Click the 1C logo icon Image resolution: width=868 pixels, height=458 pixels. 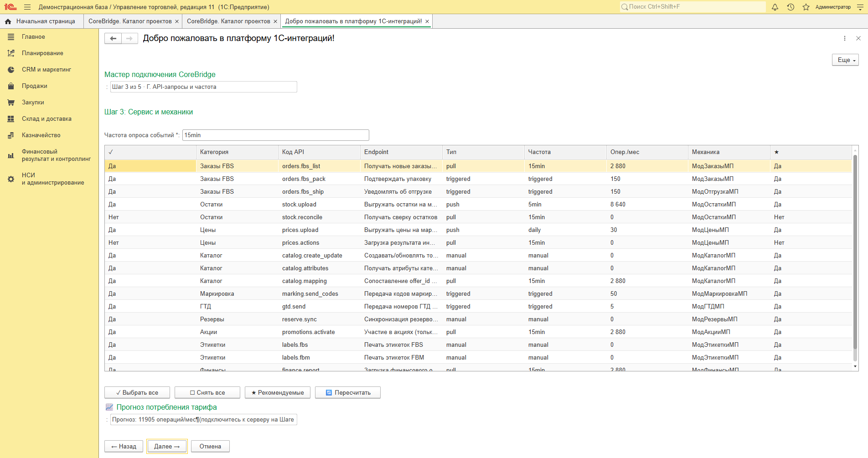coord(10,7)
